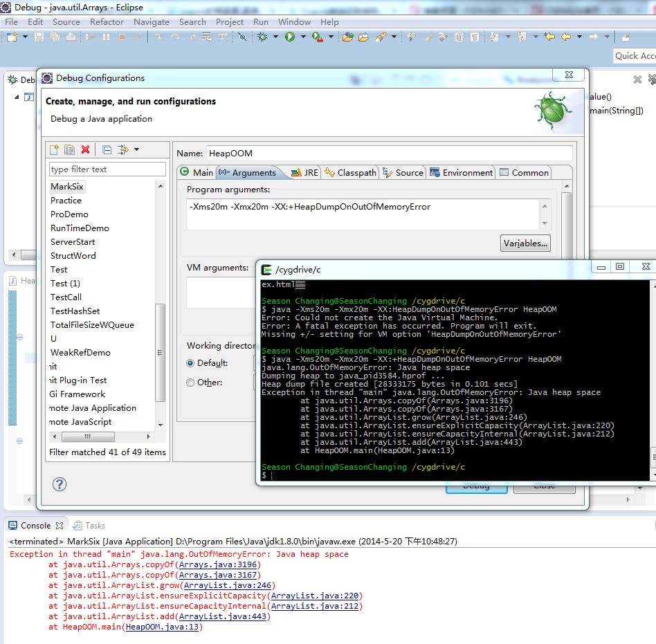Select the Default working directory radio button

tap(190, 363)
